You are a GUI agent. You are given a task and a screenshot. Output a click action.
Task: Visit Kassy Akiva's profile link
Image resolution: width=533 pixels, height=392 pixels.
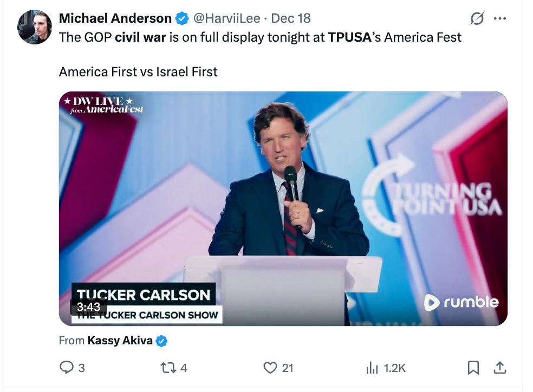pyautogui.click(x=120, y=341)
